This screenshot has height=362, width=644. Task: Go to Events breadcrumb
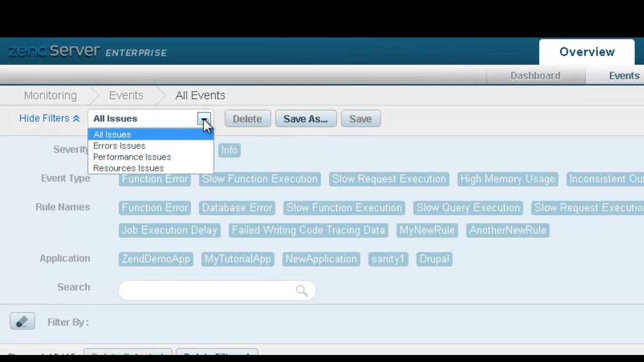coord(126,95)
